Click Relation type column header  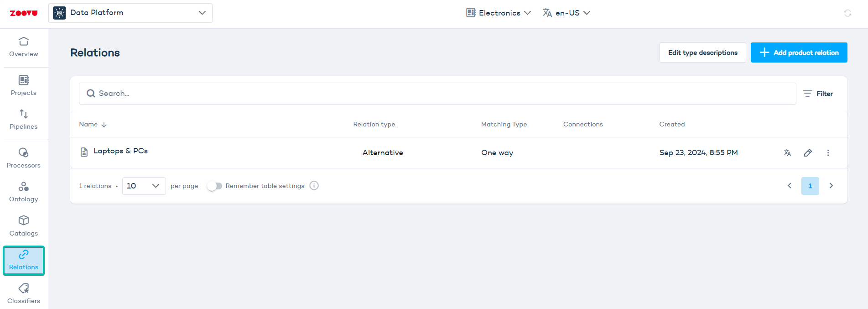374,124
